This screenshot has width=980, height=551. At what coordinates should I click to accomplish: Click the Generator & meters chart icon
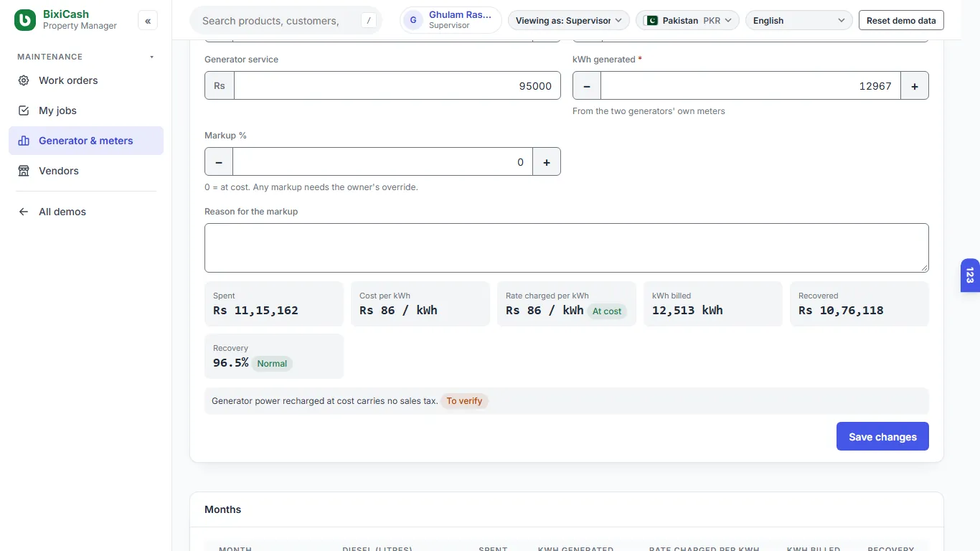[24, 141]
